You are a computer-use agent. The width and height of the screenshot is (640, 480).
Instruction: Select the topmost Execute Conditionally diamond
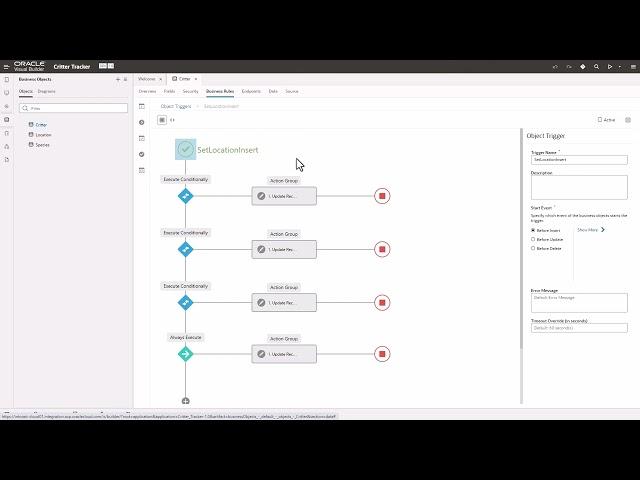coord(185,196)
